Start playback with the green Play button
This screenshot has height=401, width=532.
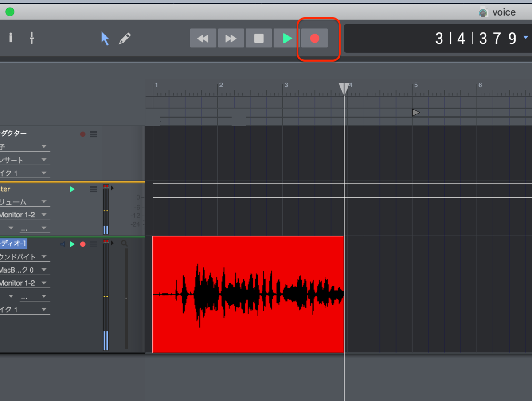[287, 38]
